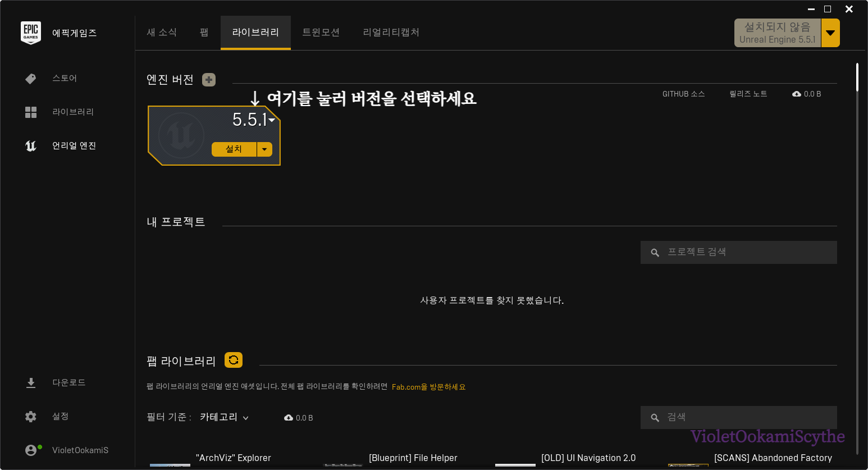Expand the 설치 button options arrow
This screenshot has width=868, height=470.
264,149
